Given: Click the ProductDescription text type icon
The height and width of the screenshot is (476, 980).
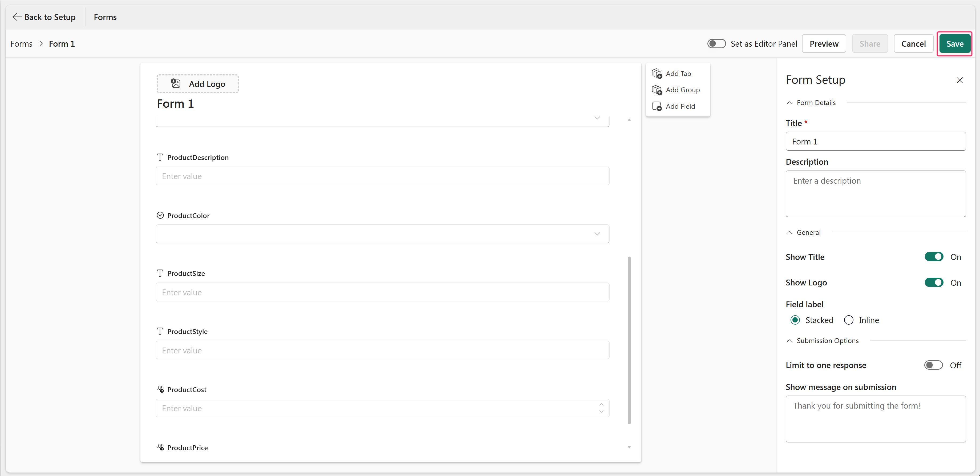Looking at the screenshot, I should [160, 157].
